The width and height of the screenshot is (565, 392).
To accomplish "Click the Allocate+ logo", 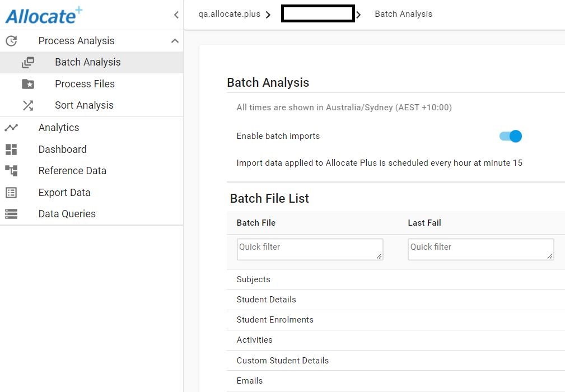I will (44, 15).
